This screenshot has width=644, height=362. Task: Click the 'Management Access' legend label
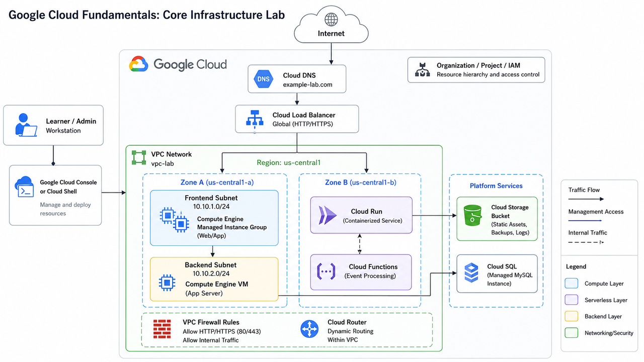coord(596,212)
